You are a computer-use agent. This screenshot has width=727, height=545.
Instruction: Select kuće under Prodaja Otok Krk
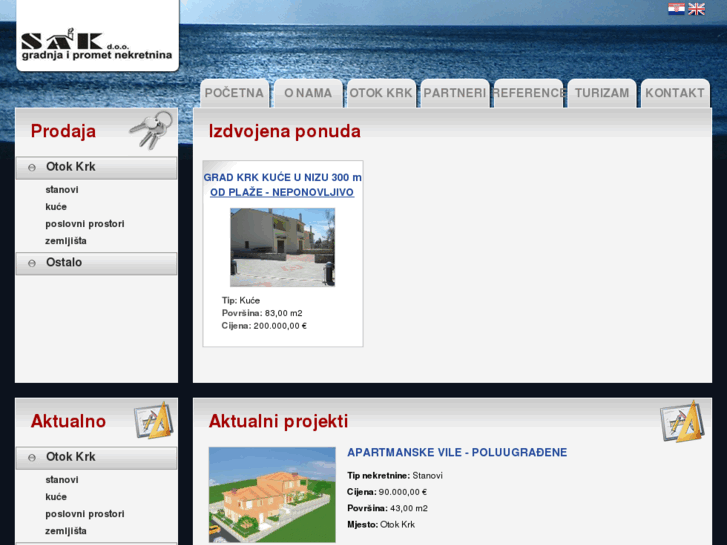(x=56, y=207)
